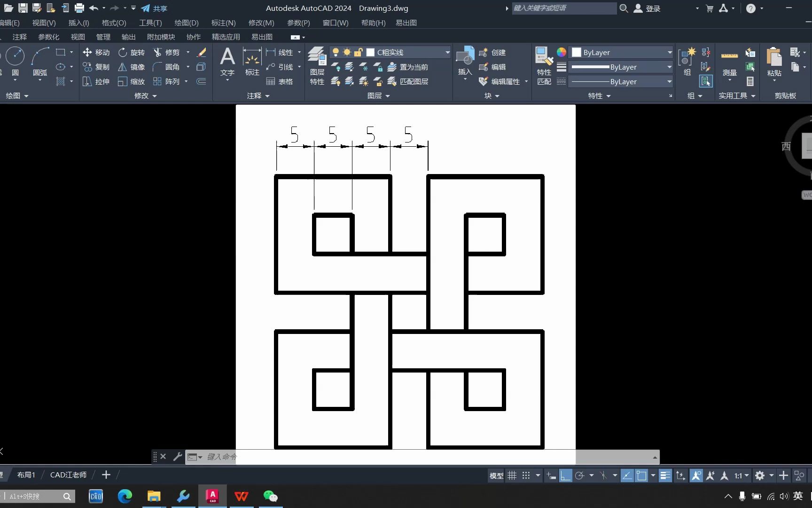This screenshot has width=812, height=508.
Task: Toggle layer on/off lightbulb in layer dropdown
Action: point(336,52)
